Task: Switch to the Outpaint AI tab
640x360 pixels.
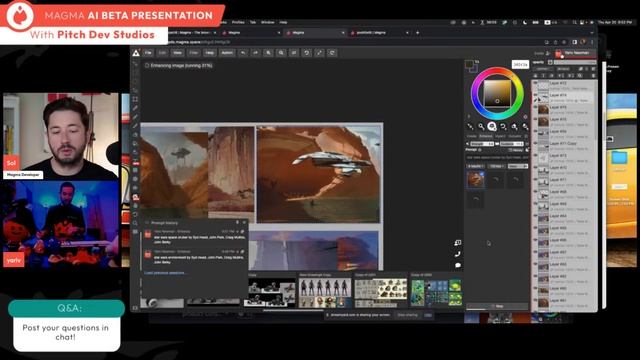Action: point(515,136)
